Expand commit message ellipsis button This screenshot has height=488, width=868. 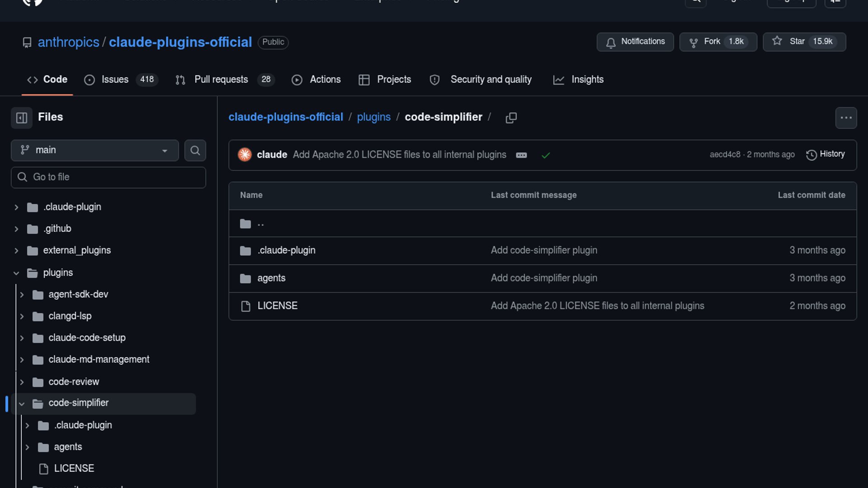[521, 155]
